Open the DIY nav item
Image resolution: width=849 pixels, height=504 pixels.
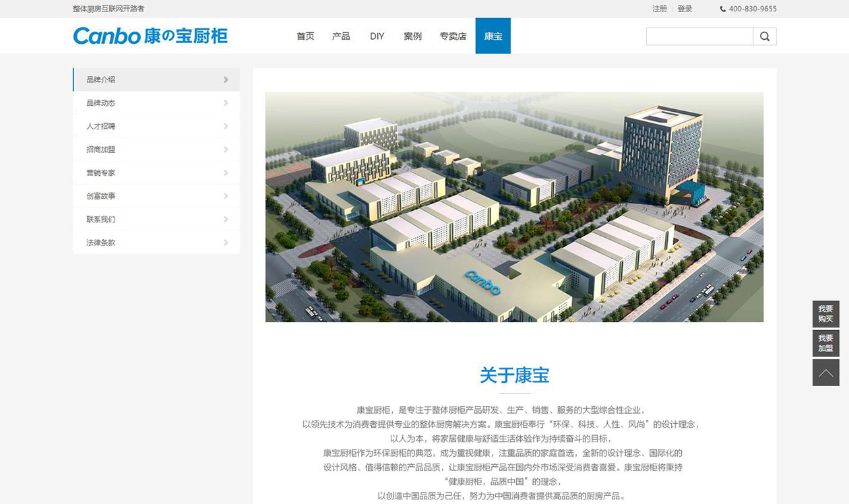coord(377,36)
